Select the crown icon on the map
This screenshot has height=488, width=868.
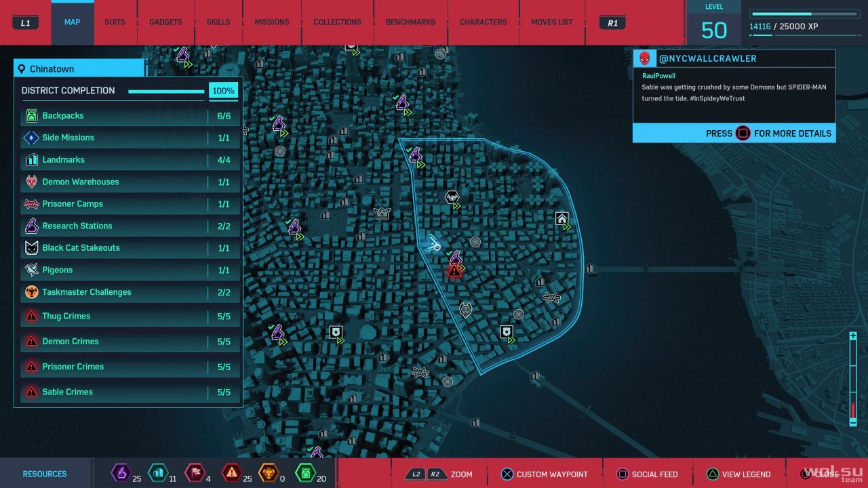click(382, 213)
